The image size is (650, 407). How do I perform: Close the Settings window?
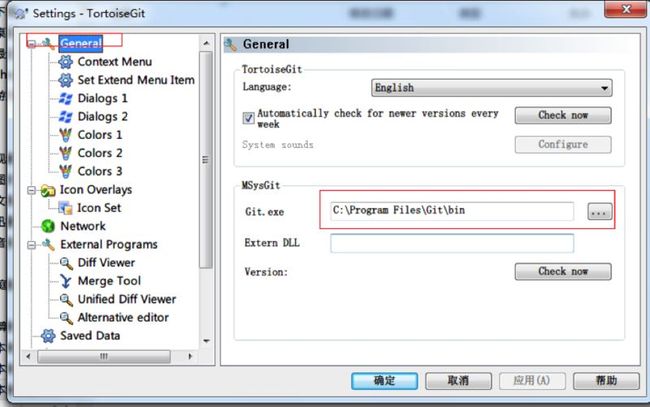[x=626, y=9]
